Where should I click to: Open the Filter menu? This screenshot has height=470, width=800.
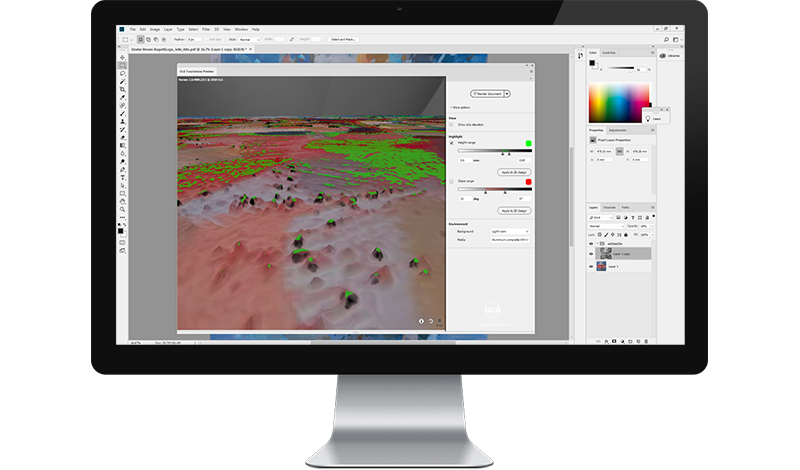pyautogui.click(x=206, y=29)
